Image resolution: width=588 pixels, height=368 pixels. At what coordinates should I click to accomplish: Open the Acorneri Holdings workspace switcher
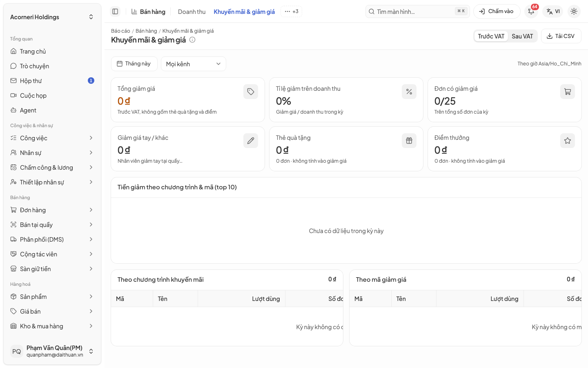click(x=52, y=17)
